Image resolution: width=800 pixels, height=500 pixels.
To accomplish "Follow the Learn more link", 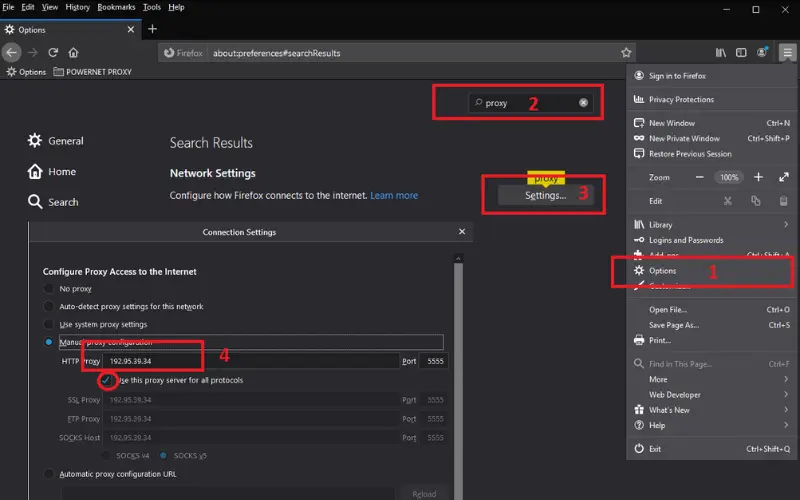I will [x=394, y=195].
